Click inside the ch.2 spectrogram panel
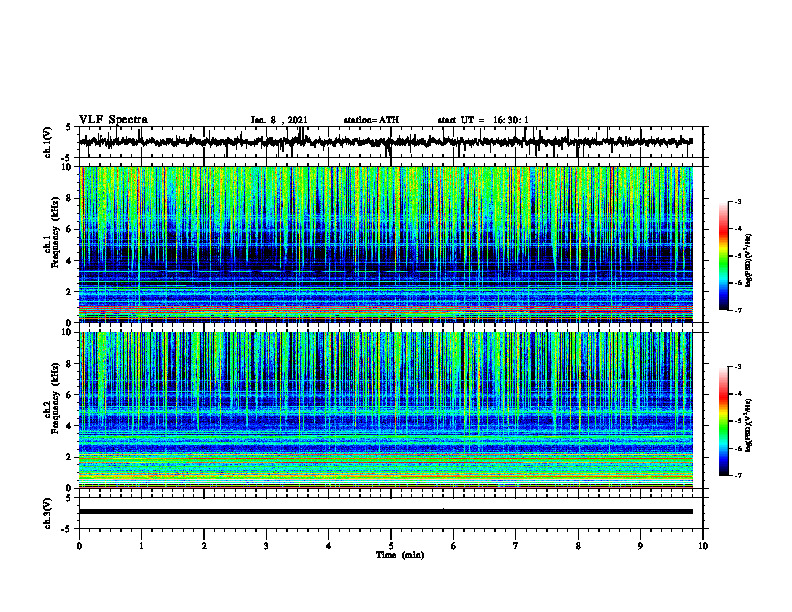Image resolution: width=792 pixels, height=612 pixels. tap(385, 410)
